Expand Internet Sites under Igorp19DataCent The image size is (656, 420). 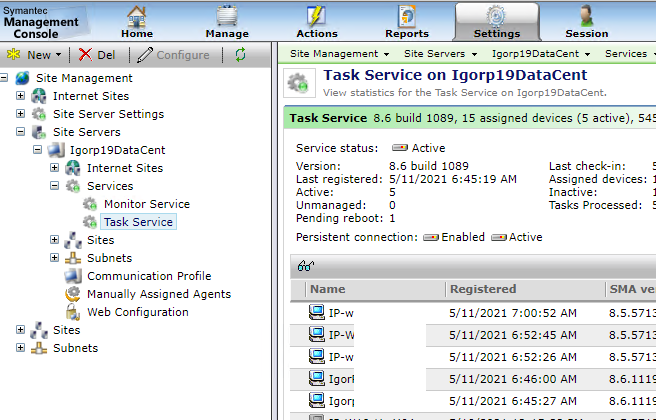tap(54, 168)
